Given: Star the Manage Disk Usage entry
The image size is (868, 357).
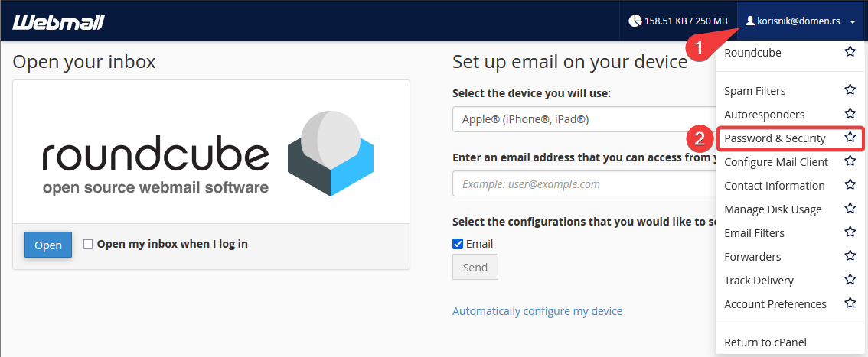Looking at the screenshot, I should (x=850, y=209).
